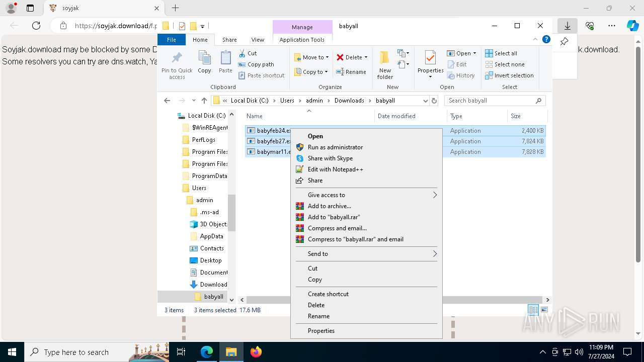Image resolution: width=644 pixels, height=362 pixels.
Task: Expand the Delete dropdown arrow
Action: pyautogui.click(x=366, y=57)
